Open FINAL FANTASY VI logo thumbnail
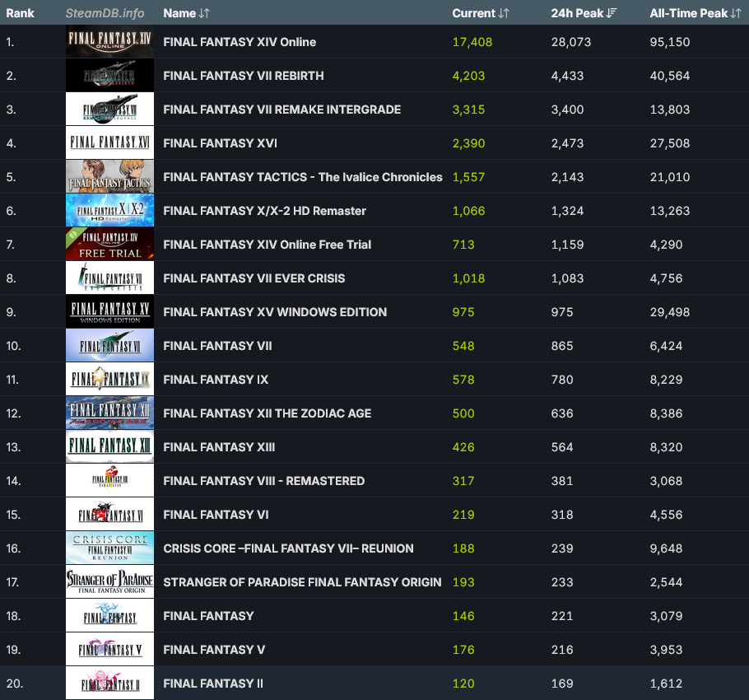This screenshot has width=749, height=700. point(109,515)
